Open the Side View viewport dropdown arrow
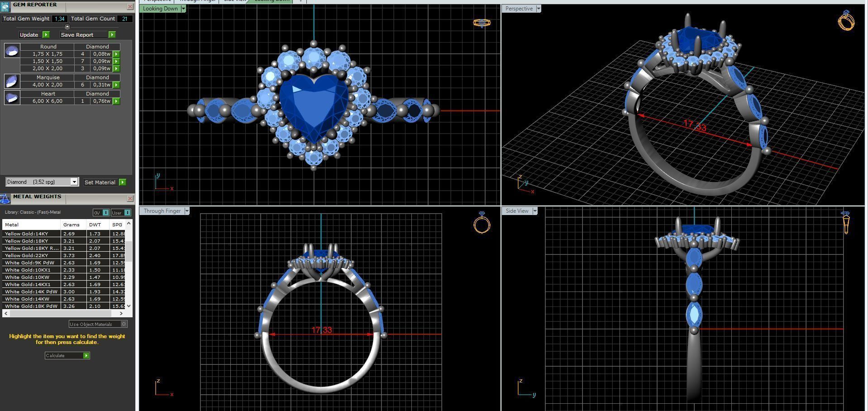 534,211
